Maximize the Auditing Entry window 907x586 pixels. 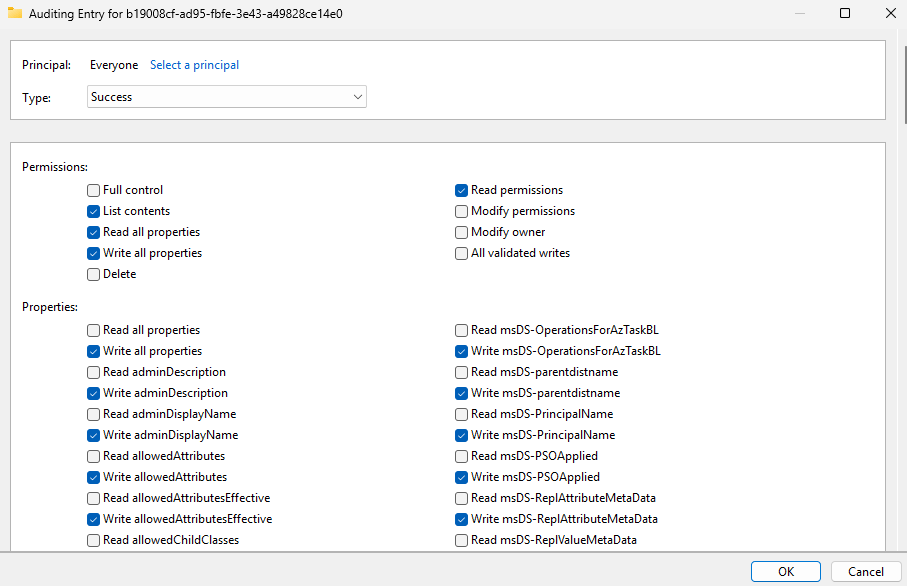(x=845, y=14)
